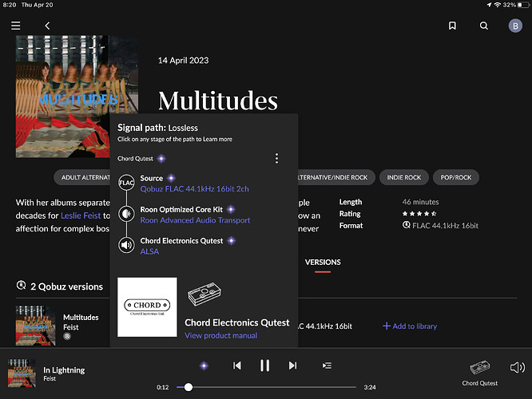Open bookmarks icon in top bar
Viewport: 532px width, 399px height.
point(452,26)
